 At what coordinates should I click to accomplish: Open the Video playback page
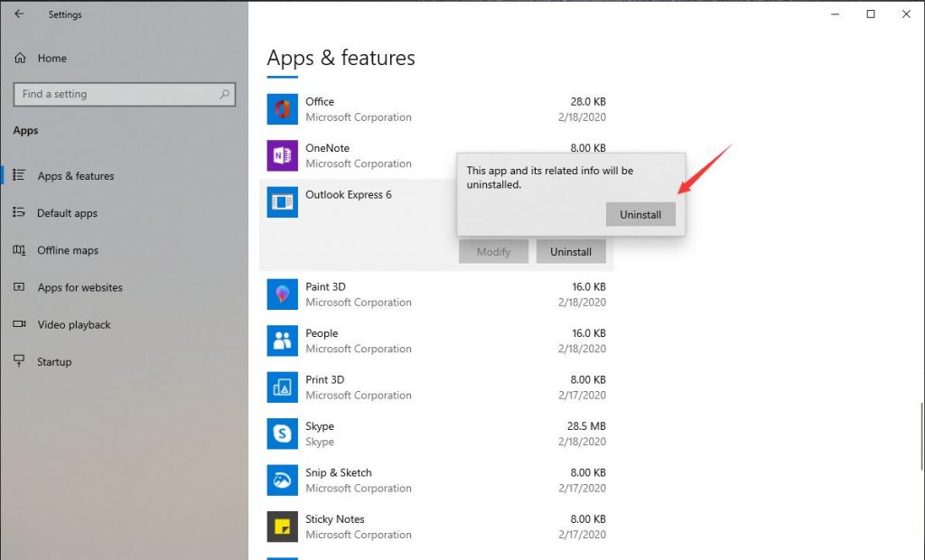pos(74,324)
